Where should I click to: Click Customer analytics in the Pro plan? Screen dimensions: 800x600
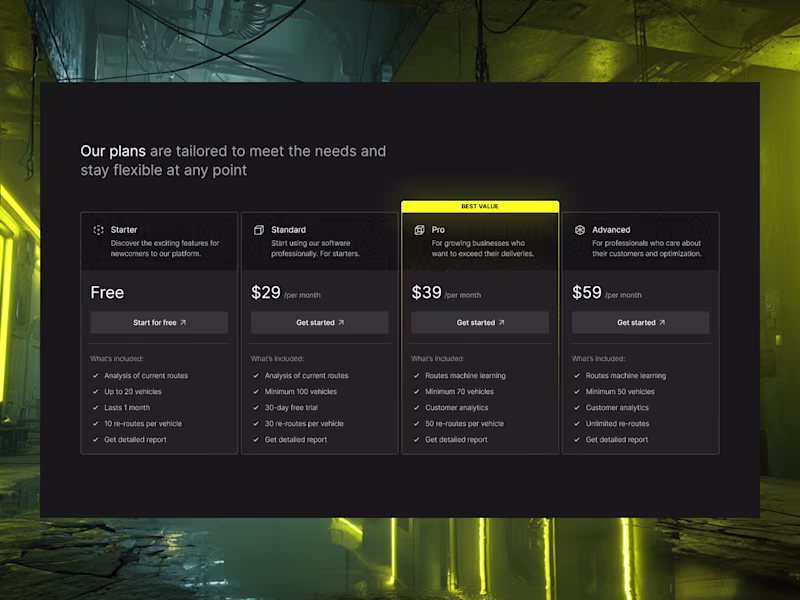click(x=456, y=408)
